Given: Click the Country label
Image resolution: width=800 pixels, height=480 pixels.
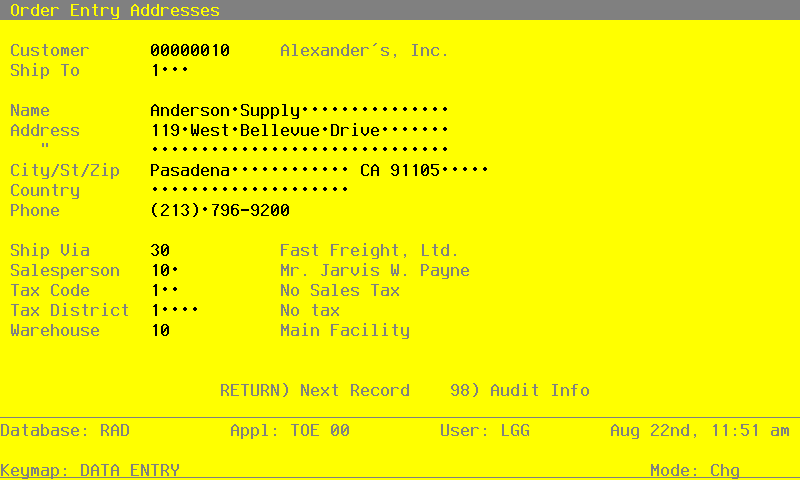Looking at the screenshot, I should 45,190.
